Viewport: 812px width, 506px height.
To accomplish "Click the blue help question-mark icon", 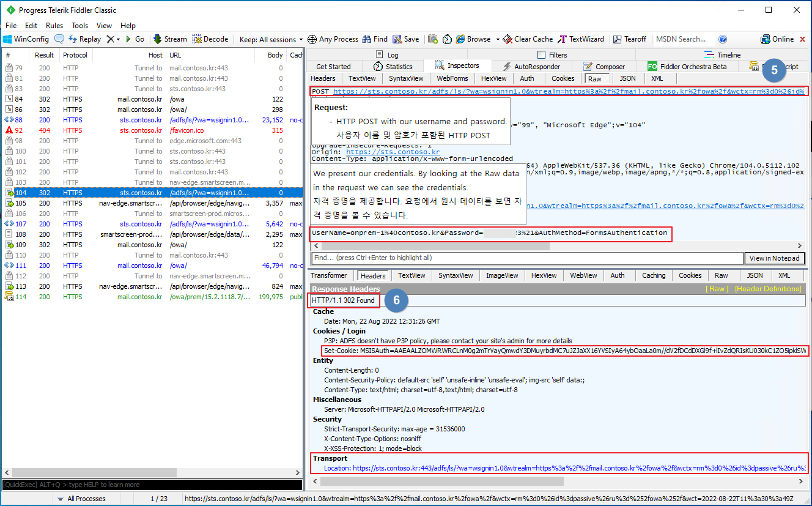I will 723,39.
